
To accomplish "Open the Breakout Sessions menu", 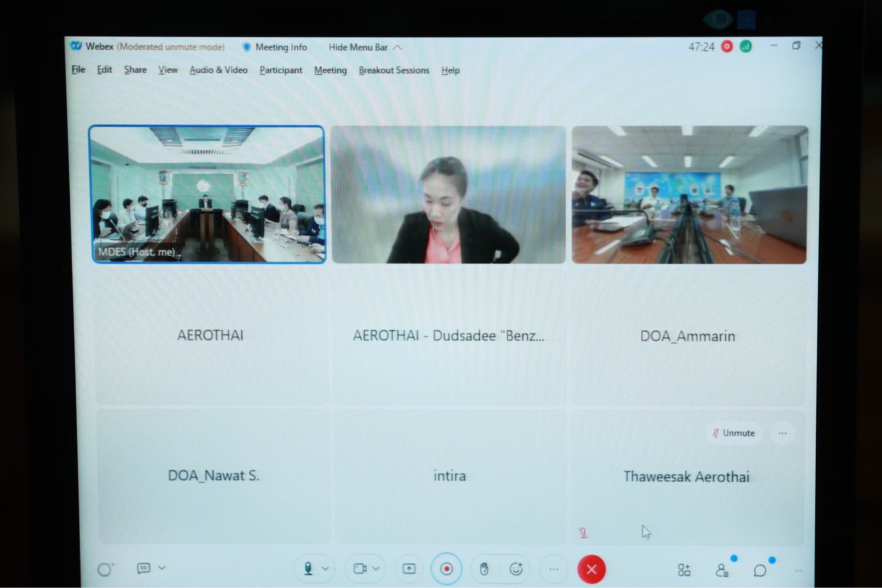I will [394, 71].
